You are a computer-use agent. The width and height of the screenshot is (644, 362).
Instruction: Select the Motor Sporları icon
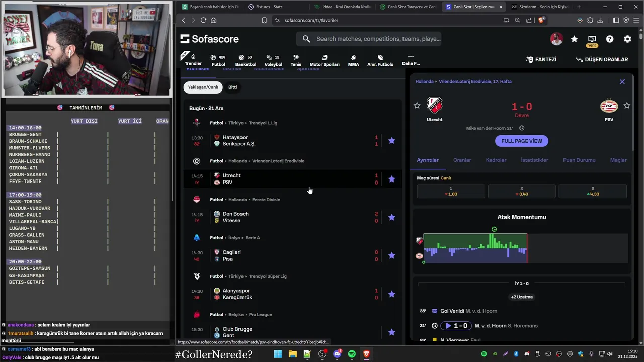click(x=325, y=60)
